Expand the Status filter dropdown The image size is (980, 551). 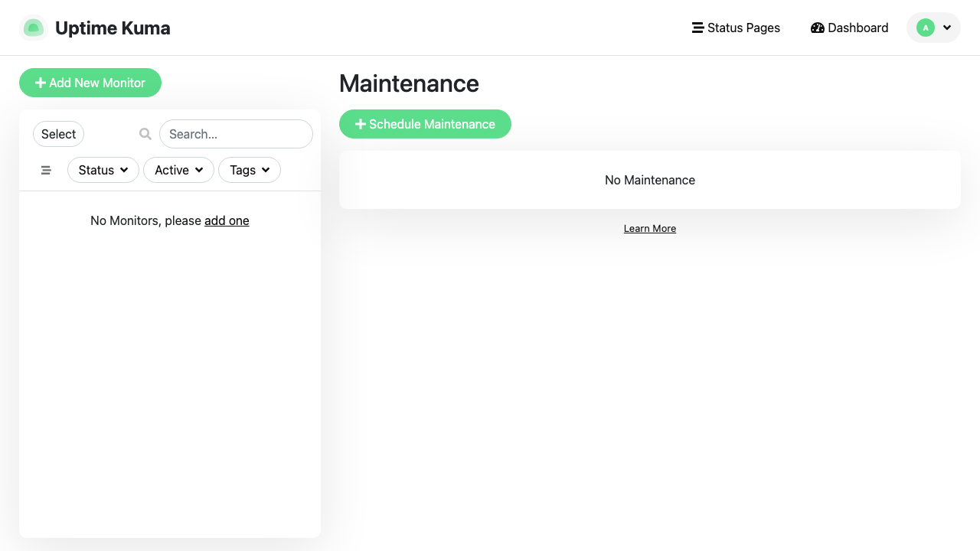click(x=103, y=170)
